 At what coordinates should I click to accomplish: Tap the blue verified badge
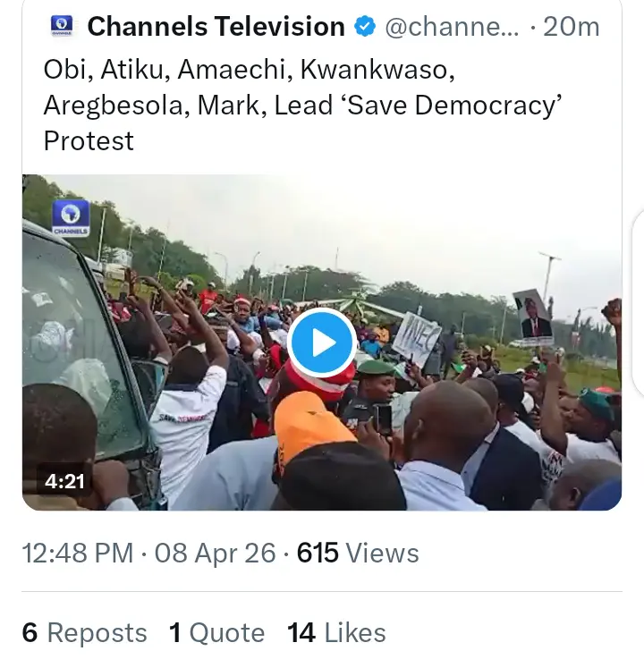tap(365, 27)
